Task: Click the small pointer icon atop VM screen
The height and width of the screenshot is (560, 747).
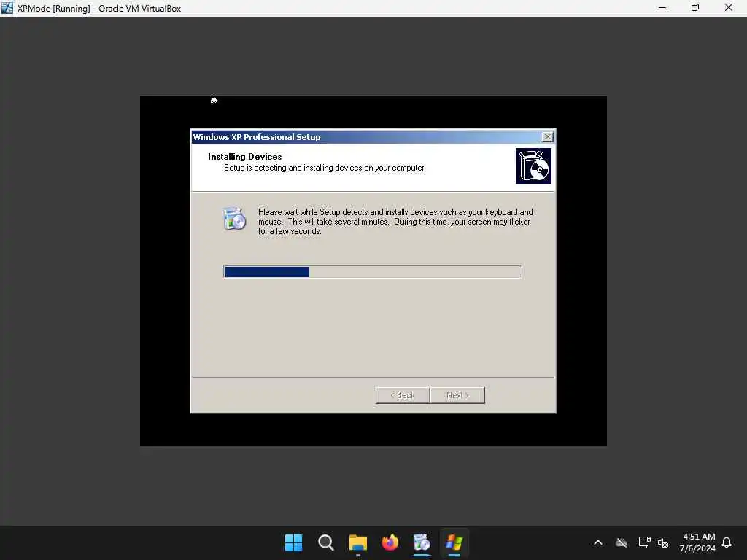Action: click(214, 101)
